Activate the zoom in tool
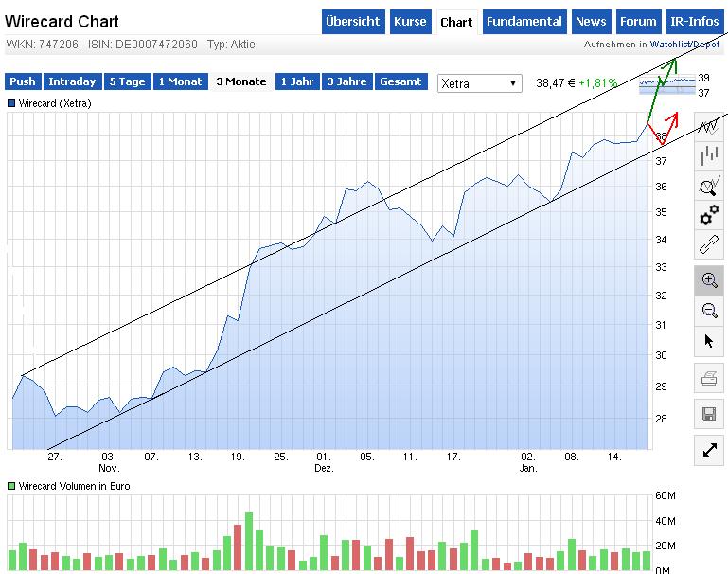This screenshot has height=574, width=728. point(709,280)
